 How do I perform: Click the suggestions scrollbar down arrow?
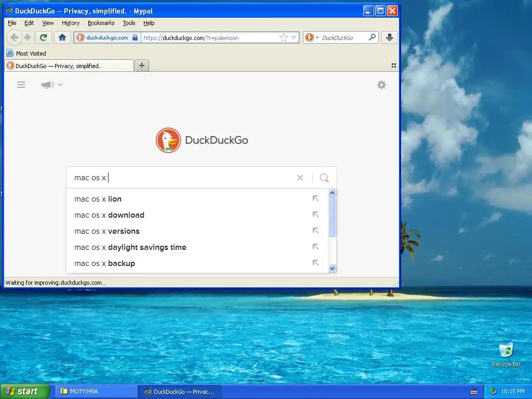pyautogui.click(x=332, y=269)
